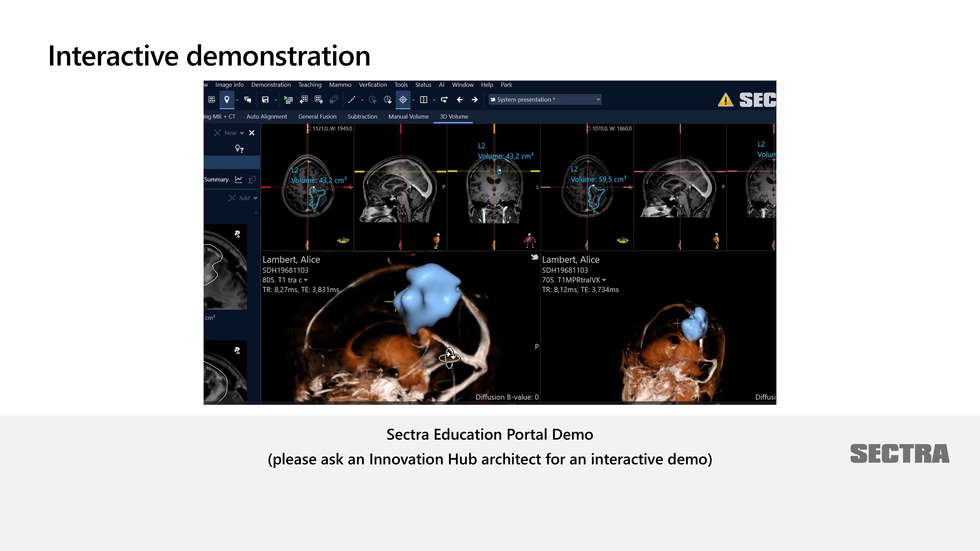Open the Park menu
Screen dimensions: 980x551
[506, 85]
